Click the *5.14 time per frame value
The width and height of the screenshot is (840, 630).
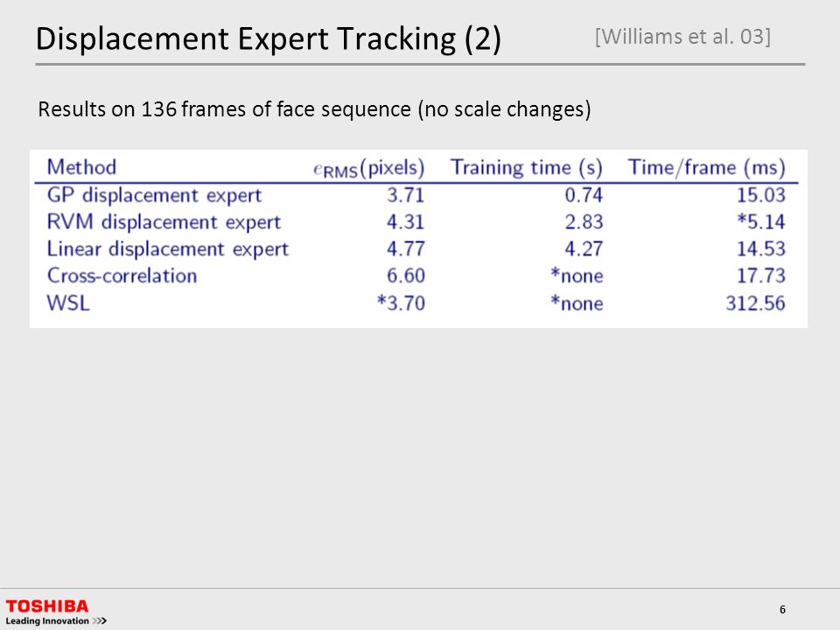click(761, 221)
